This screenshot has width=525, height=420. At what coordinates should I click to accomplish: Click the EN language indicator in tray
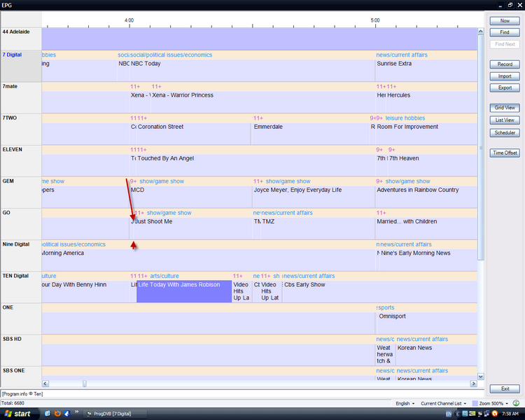point(449,414)
